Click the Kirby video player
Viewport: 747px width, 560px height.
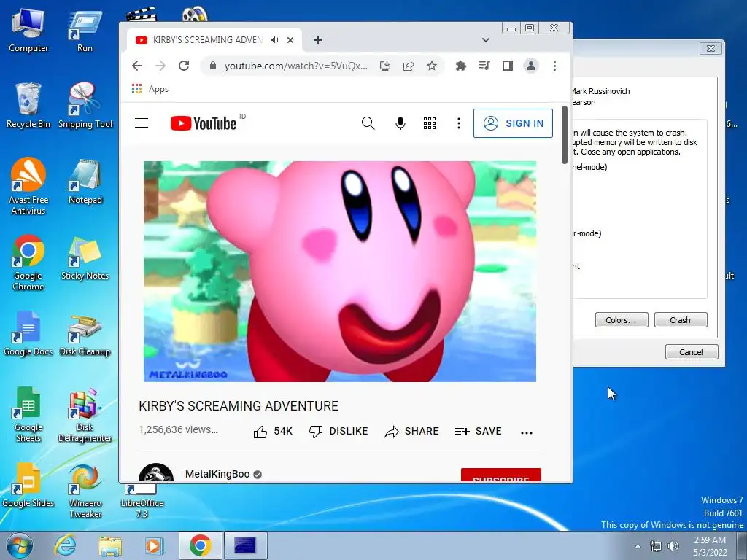(340, 271)
